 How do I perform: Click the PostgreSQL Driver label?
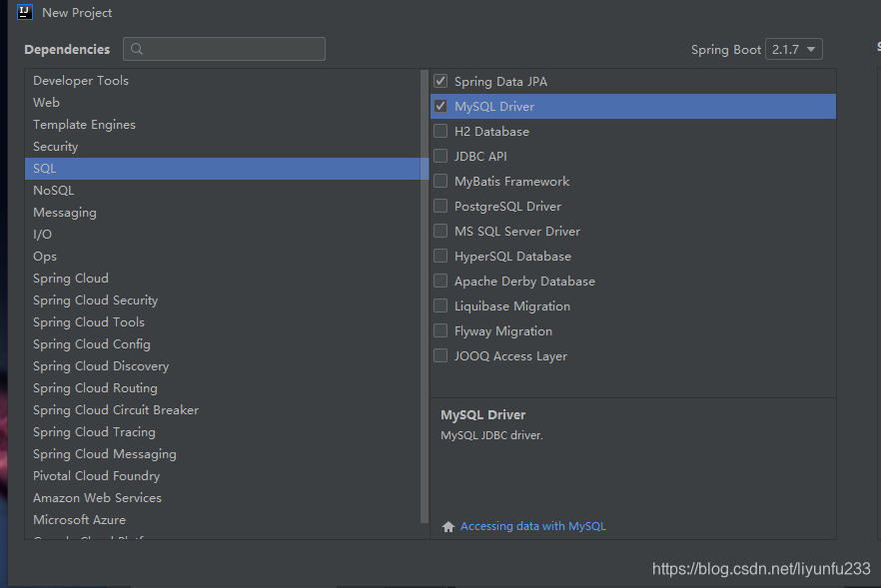click(x=507, y=206)
